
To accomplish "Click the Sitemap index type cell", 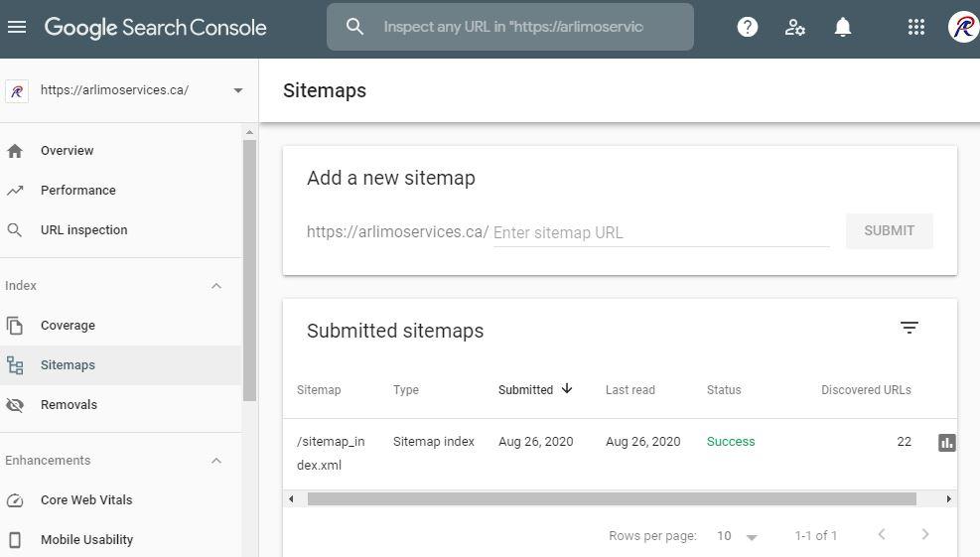I will [x=433, y=442].
